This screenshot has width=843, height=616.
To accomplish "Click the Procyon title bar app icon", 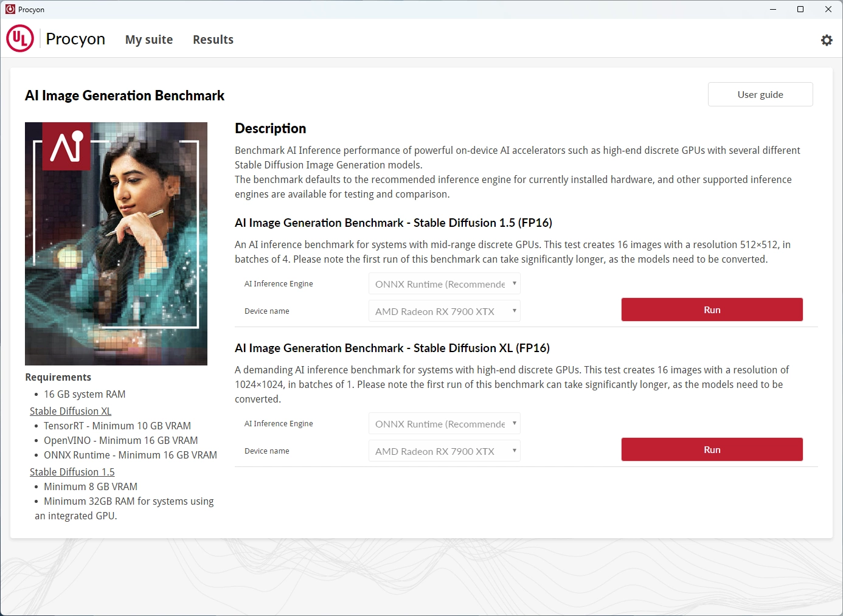I will pos(10,9).
